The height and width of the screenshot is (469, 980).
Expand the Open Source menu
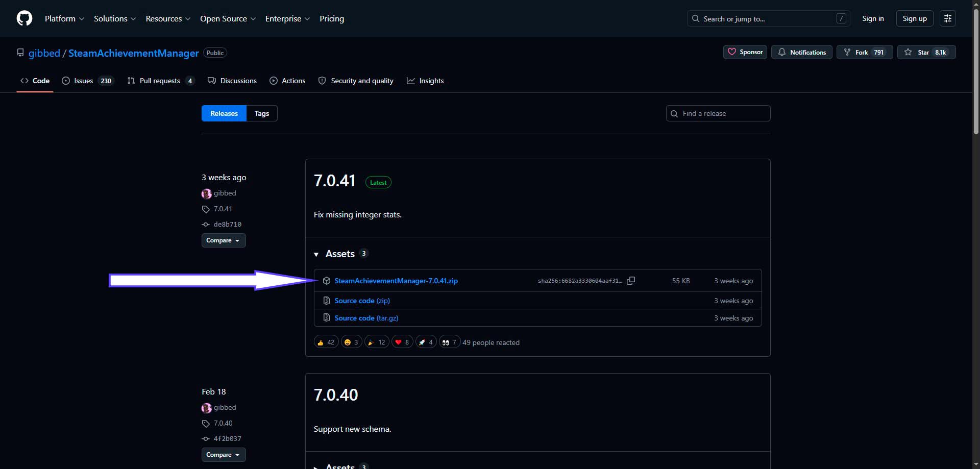coord(228,18)
